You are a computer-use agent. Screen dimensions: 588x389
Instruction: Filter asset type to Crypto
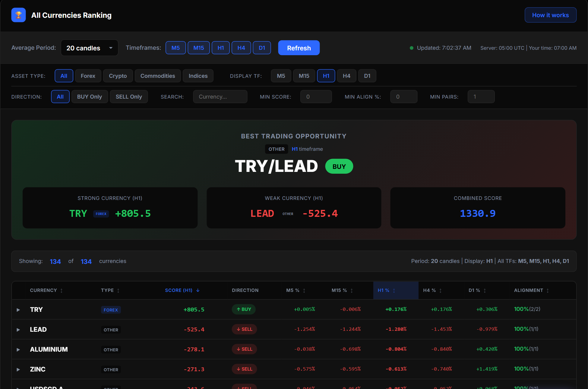click(118, 76)
